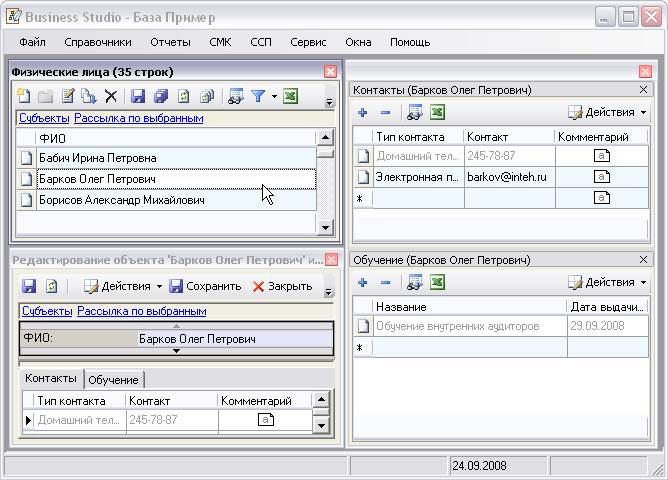Click the ФИО column header
Image resolution: width=668 pixels, height=480 pixels.
(x=176, y=138)
